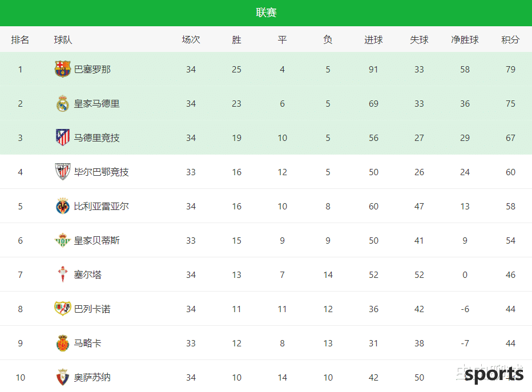The height and width of the screenshot is (392, 532).
Task: Click the 净胜球 column header
Action: [x=465, y=40]
